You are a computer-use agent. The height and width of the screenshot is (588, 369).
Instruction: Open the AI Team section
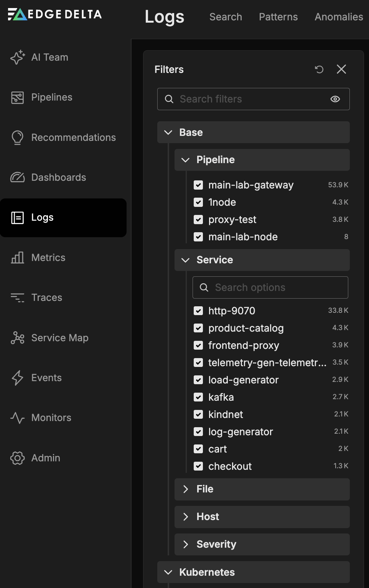pos(49,57)
